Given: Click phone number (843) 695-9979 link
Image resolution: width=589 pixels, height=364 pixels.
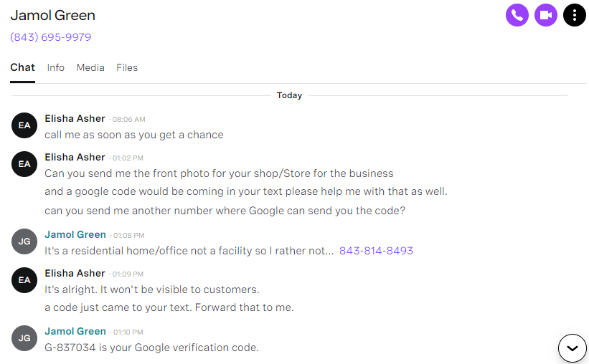Looking at the screenshot, I should [51, 37].
